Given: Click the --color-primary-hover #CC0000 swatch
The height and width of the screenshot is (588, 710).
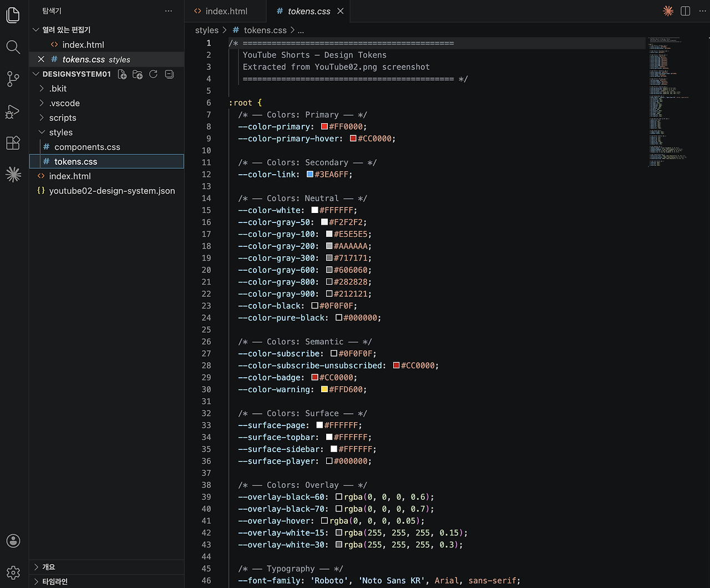Looking at the screenshot, I should click(353, 139).
